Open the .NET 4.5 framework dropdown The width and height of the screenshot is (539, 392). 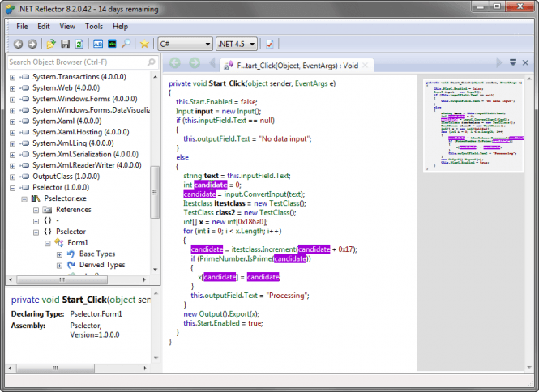[x=237, y=44]
